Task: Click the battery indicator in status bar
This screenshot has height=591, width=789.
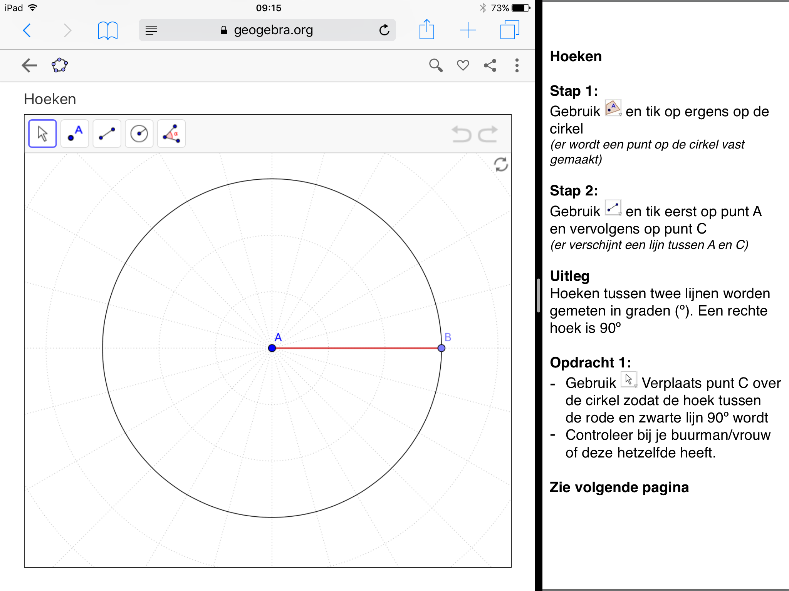Action: coord(521,8)
